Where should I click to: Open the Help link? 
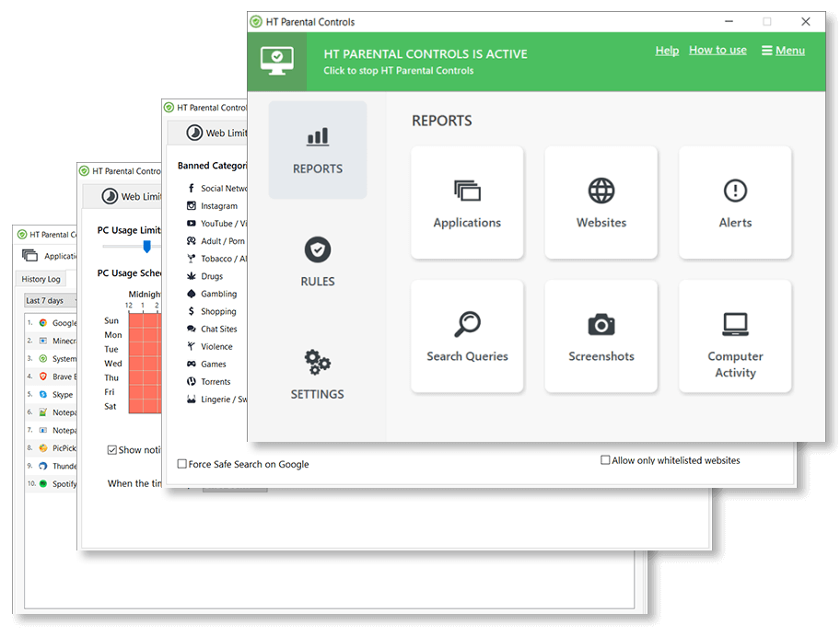pyautogui.click(x=667, y=51)
